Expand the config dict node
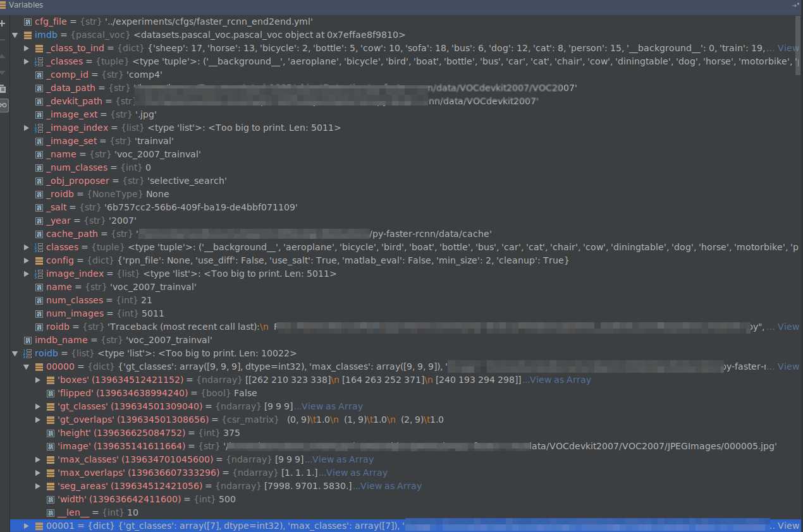Image resolution: width=803 pixels, height=532 pixels. pyautogui.click(x=26, y=260)
